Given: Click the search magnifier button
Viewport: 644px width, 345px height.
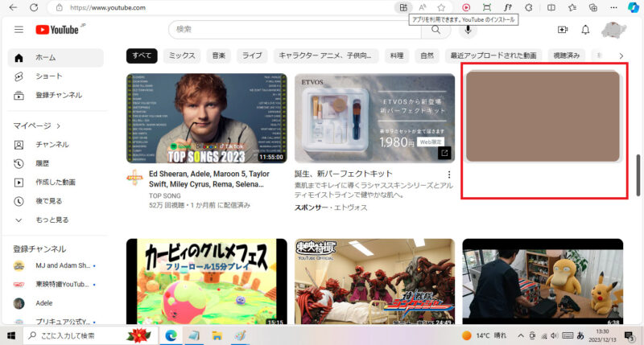Looking at the screenshot, I should point(436,30).
